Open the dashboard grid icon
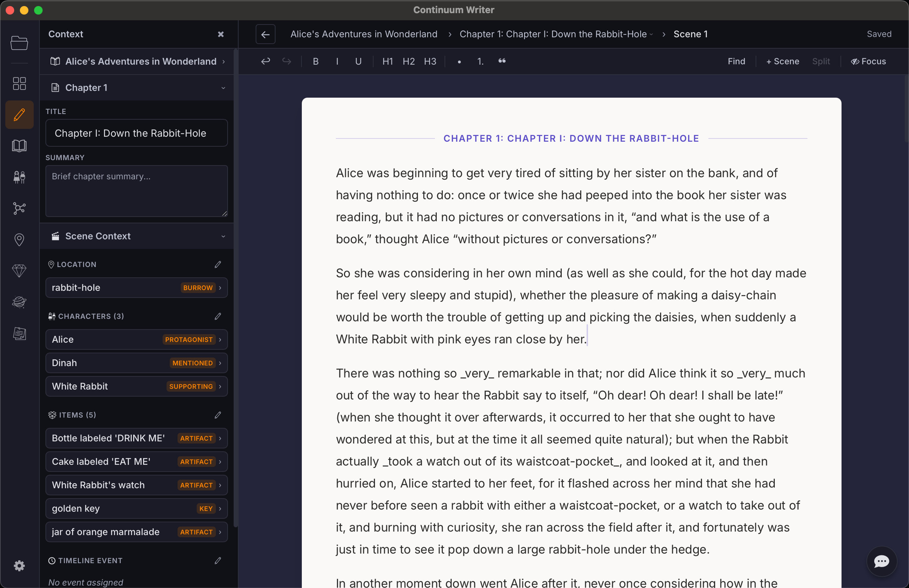Viewport: 909px width, 588px height. 19,83
